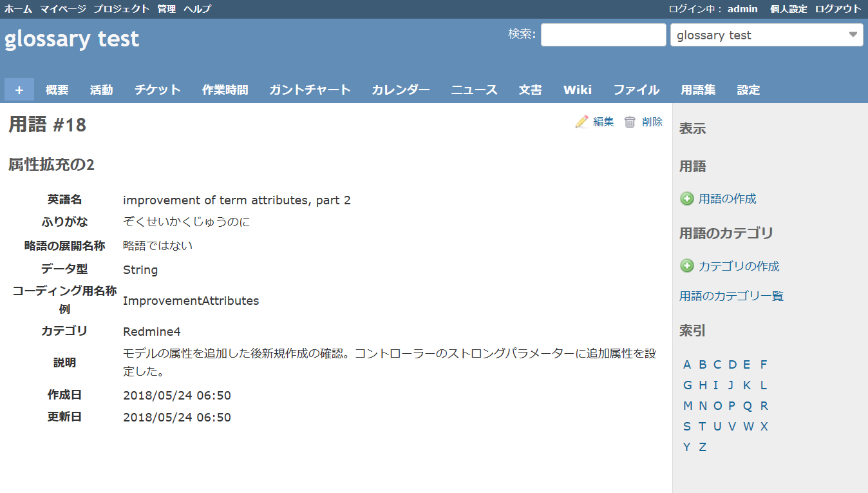
Task: Click green plus icon beside 用語の作成
Action: coord(687,198)
